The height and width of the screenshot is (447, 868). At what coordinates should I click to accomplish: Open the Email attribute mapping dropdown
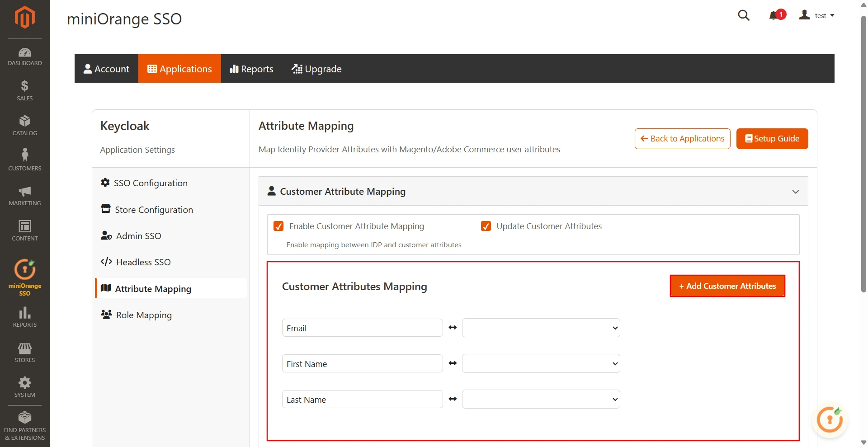click(541, 328)
